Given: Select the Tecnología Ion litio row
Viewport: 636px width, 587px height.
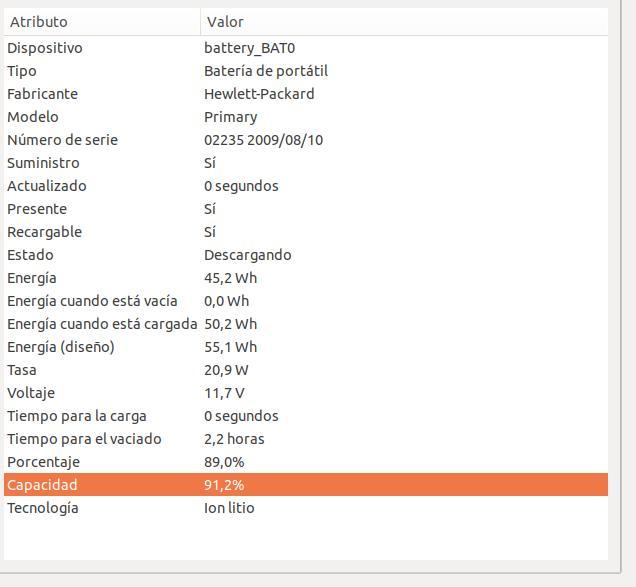Looking at the screenshot, I should tap(306, 508).
